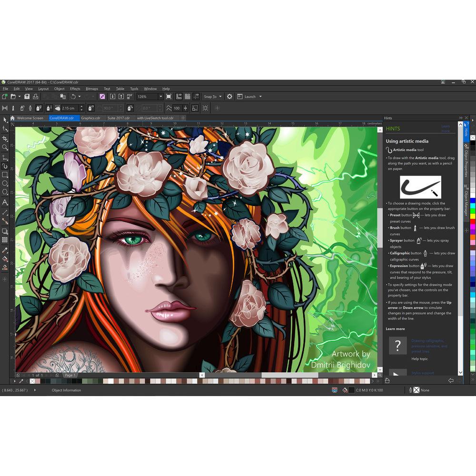The width and height of the screenshot is (476, 476).
Task: Select the Pick tool in toolbox
Action: click(x=5, y=119)
